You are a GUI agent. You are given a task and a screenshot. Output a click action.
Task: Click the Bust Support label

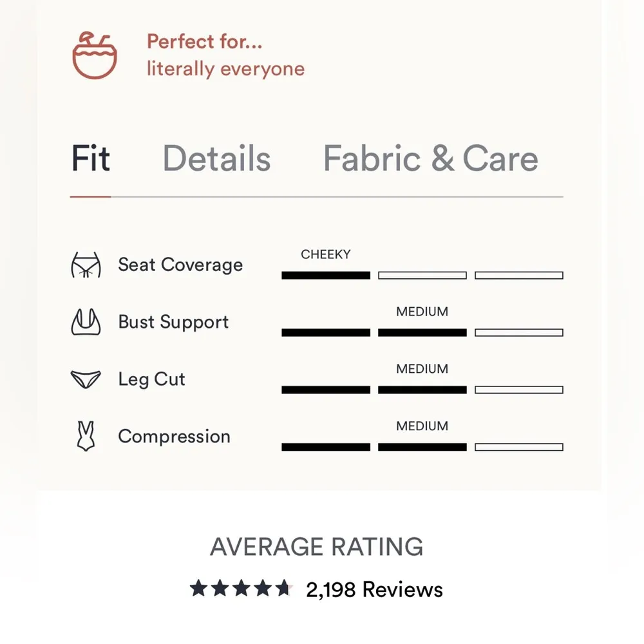[x=173, y=322]
